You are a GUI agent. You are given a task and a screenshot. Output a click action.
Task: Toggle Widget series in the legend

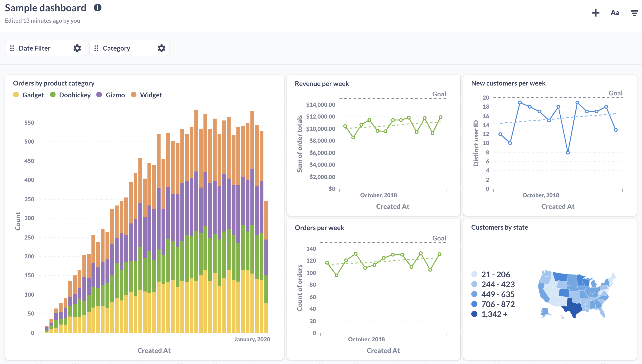(146, 95)
